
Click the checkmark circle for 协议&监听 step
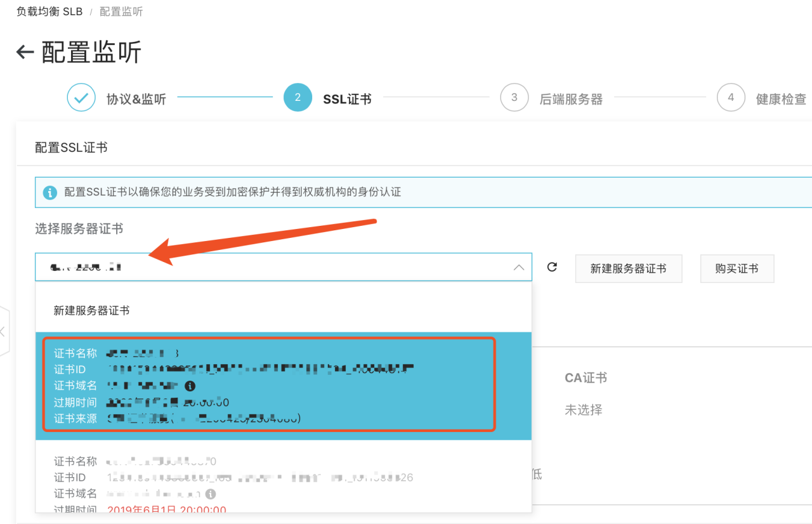(x=81, y=98)
